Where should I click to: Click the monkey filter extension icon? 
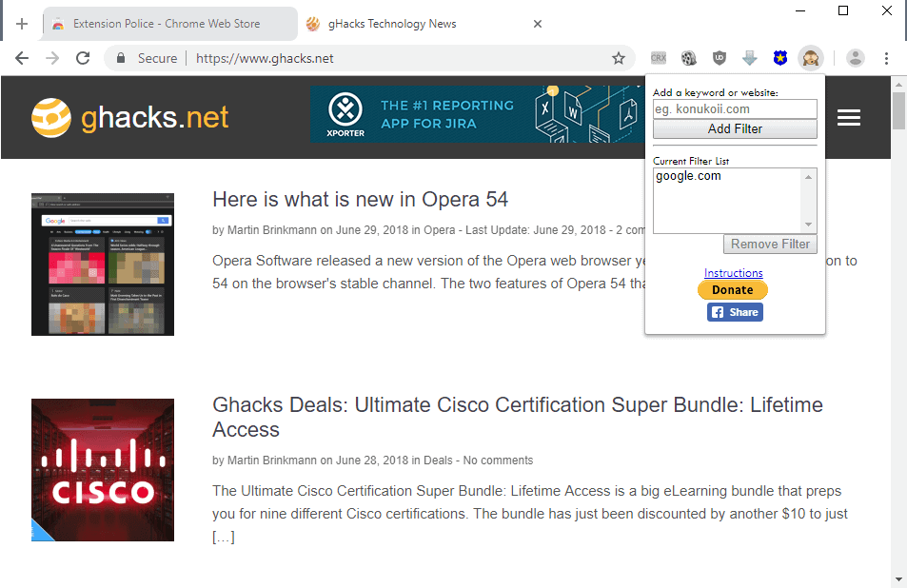pos(811,58)
